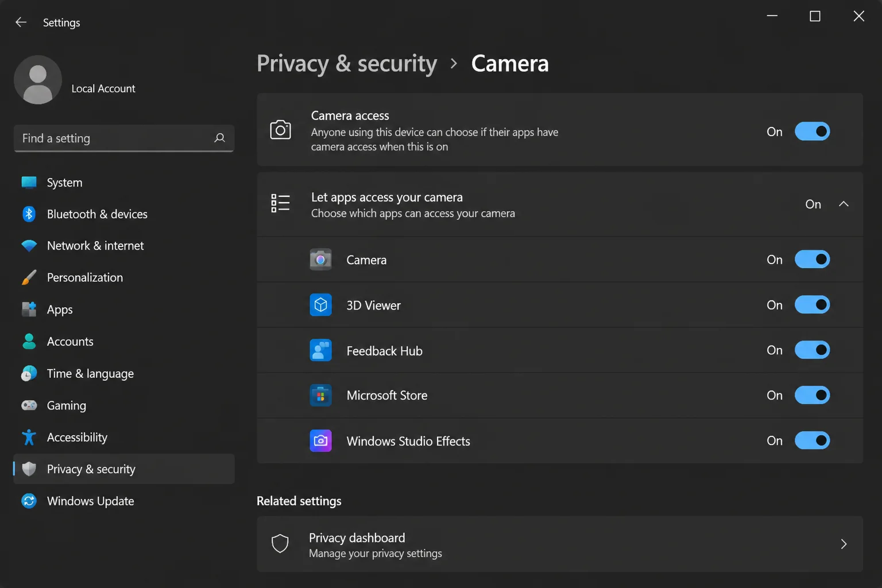
Task: Click the Personalization paintbrush icon
Action: 29,277
